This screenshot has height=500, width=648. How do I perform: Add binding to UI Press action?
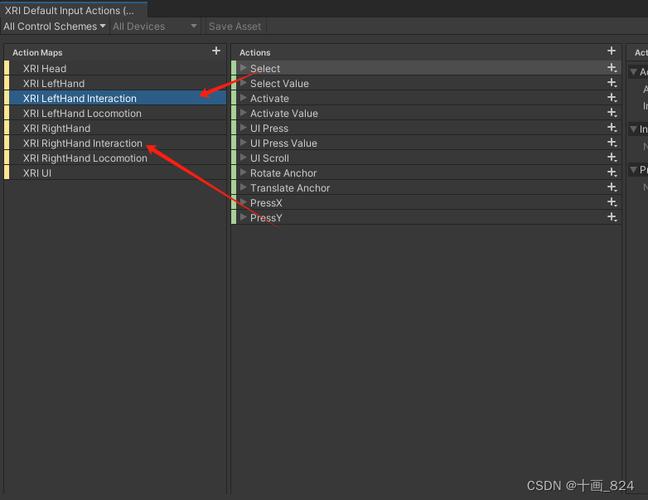[612, 128]
